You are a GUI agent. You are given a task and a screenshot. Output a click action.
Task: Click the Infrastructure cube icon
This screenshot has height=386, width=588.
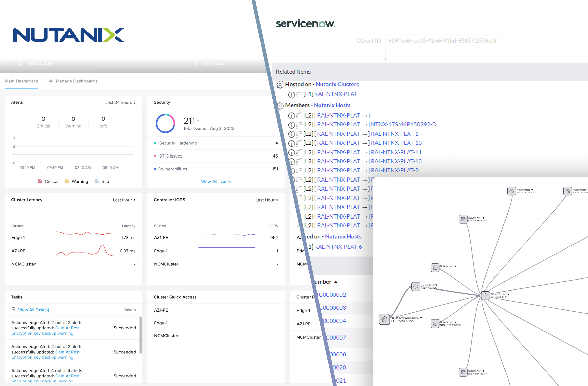point(21,63)
